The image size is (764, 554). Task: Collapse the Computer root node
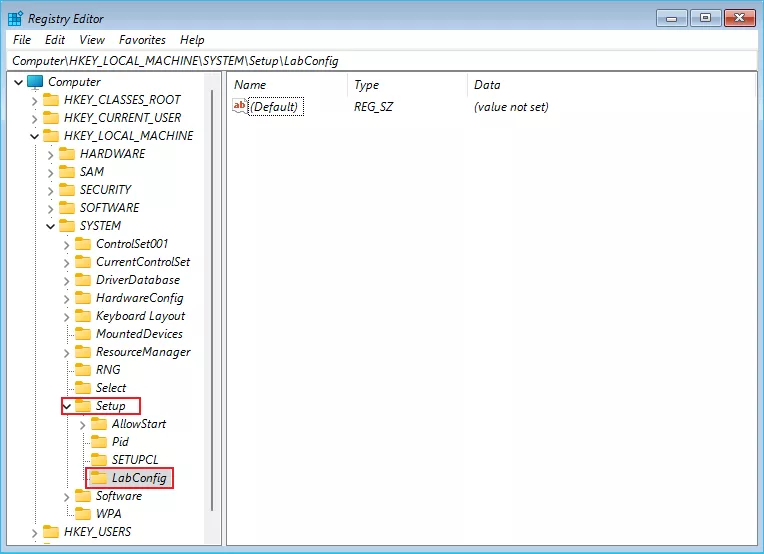click(19, 82)
